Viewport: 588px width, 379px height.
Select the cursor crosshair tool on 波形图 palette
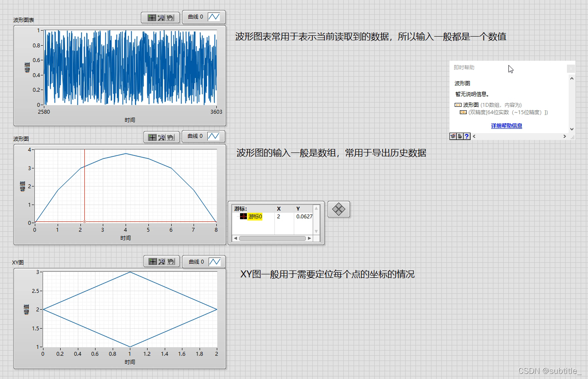pos(152,137)
